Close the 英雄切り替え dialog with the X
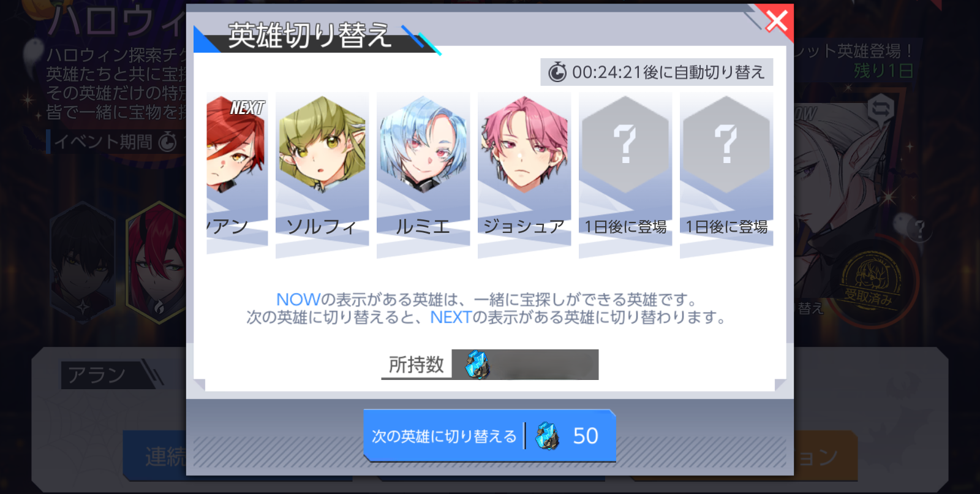Image resolution: width=980 pixels, height=494 pixels. (x=777, y=22)
